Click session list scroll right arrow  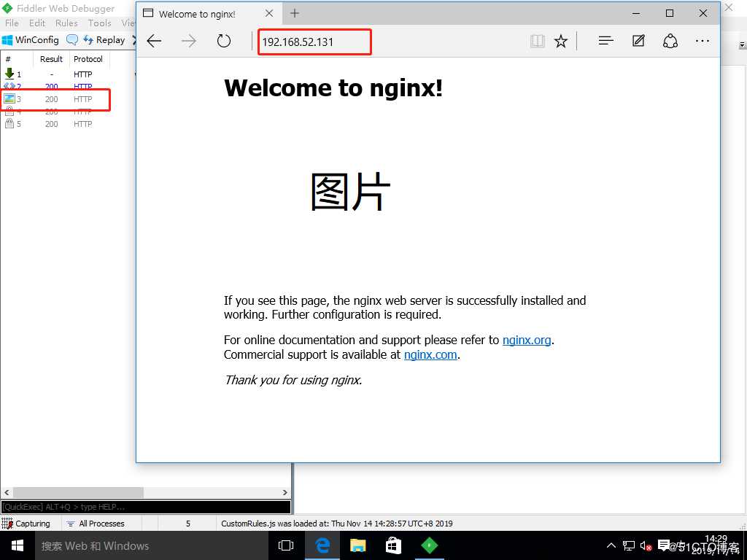[285, 492]
